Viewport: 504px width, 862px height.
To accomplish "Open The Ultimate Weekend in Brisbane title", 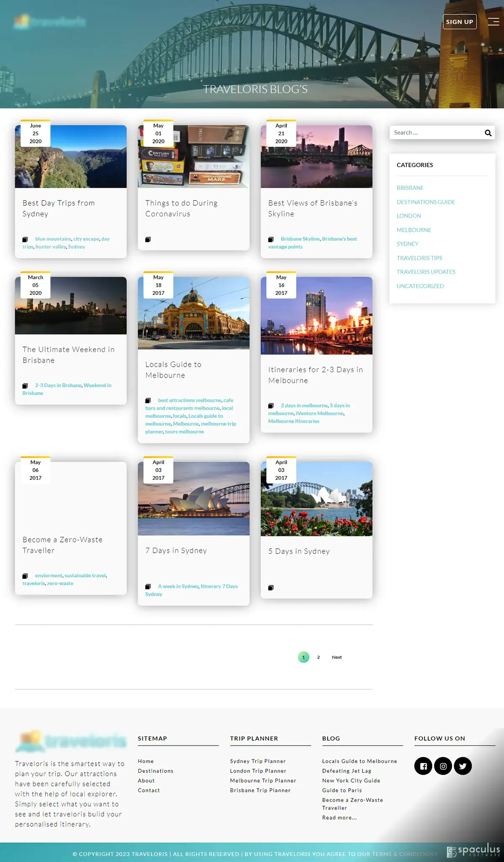I will pyautogui.click(x=68, y=355).
